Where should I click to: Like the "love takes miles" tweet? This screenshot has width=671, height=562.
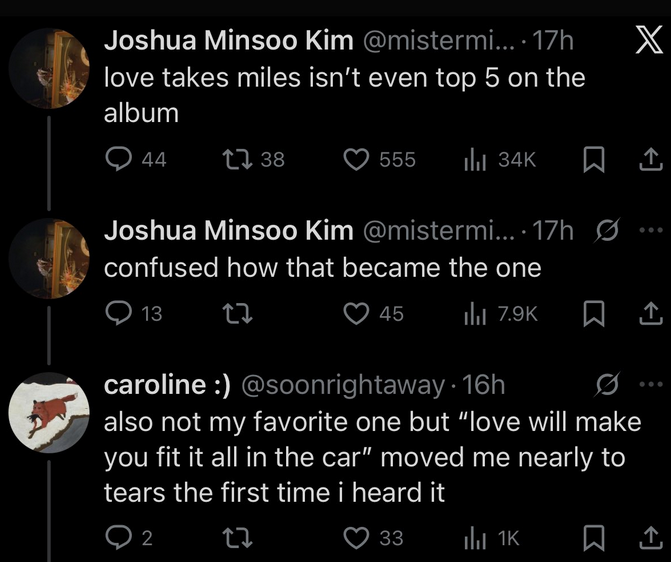point(357,160)
